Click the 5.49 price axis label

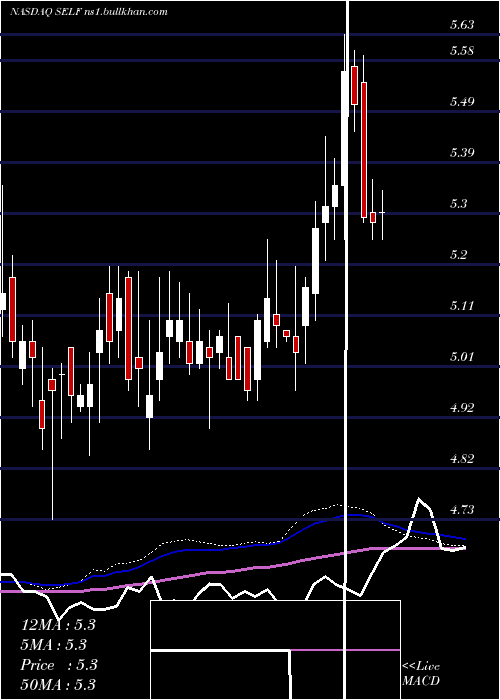tap(462, 102)
